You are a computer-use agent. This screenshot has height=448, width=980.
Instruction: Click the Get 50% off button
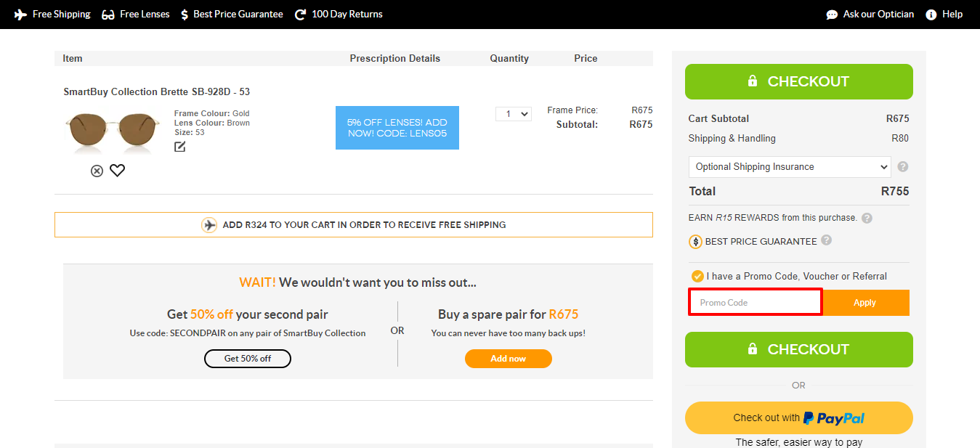click(248, 359)
